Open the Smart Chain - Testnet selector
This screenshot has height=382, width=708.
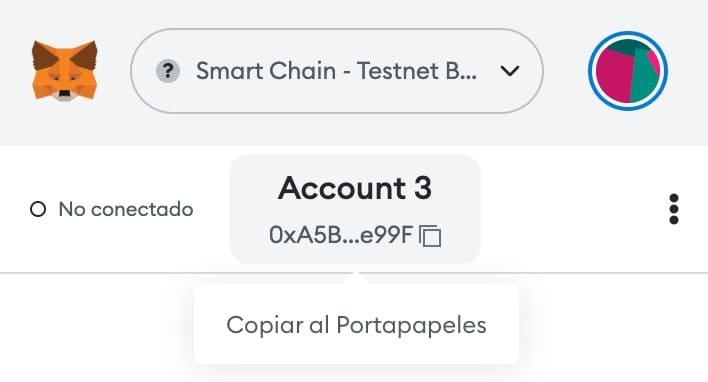(337, 71)
